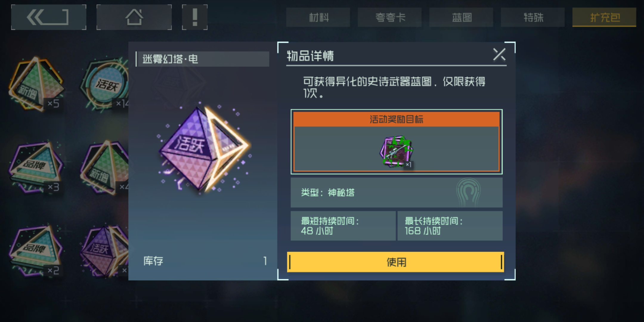Switch to the 材料 tab
Viewport: 644px width, 322px height.
[x=318, y=17]
